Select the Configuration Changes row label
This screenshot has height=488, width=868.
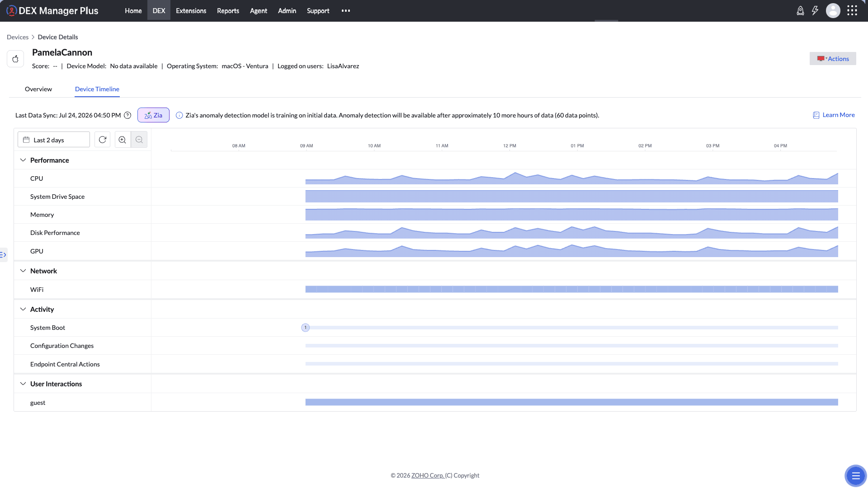[x=62, y=346]
